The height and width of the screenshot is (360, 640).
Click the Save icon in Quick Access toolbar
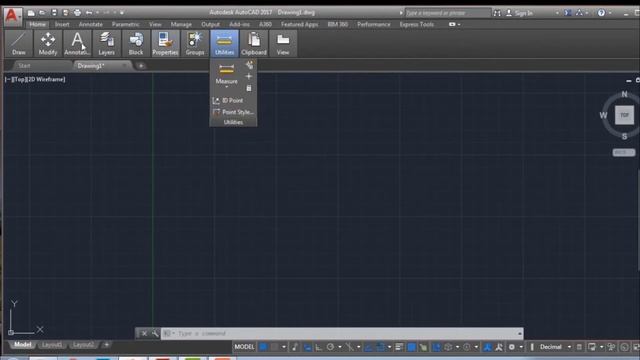[54, 13]
